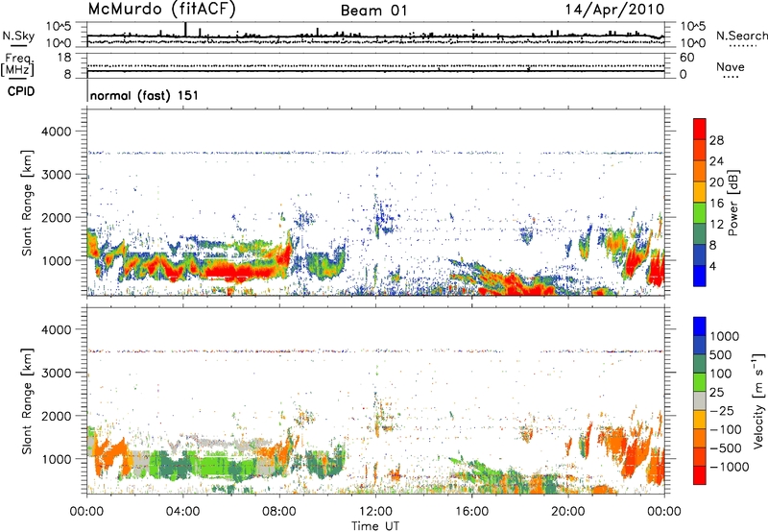The height and width of the screenshot is (532, 768).
Task: Click the 1000 tick on velocity colorbar
Action: tap(725, 336)
